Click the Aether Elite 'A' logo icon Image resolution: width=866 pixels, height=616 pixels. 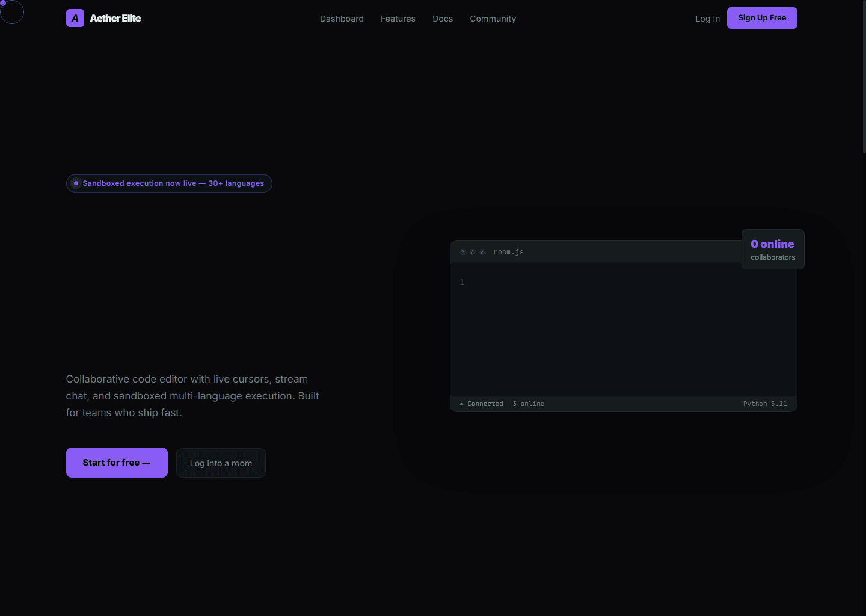(75, 18)
